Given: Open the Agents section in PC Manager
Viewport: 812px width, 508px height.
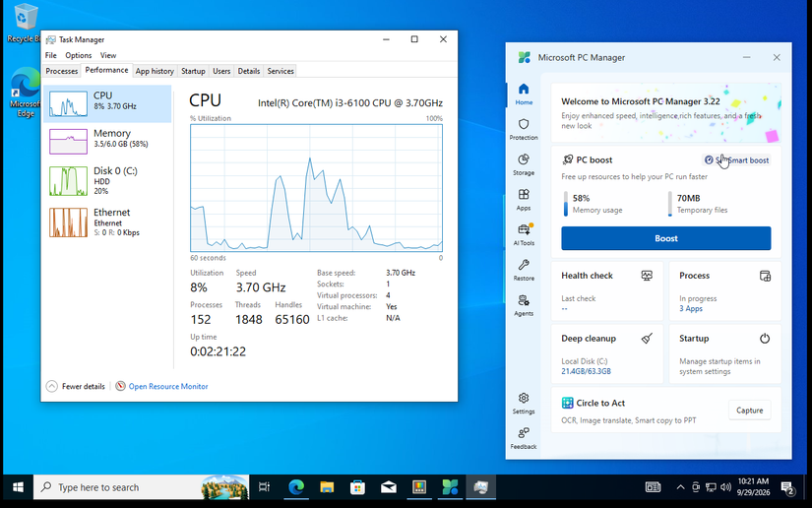Looking at the screenshot, I should pos(524,305).
